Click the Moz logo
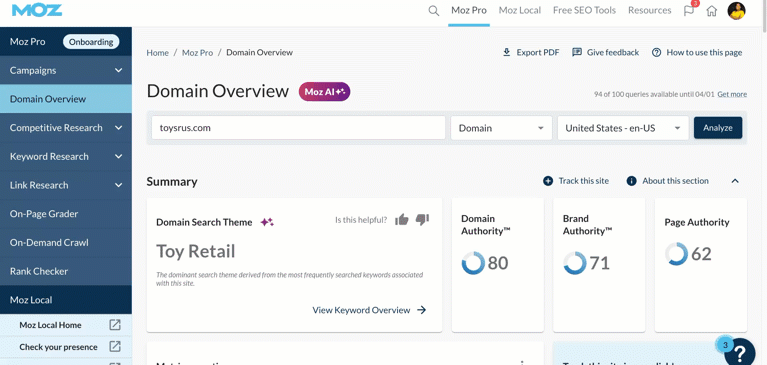This screenshot has width=767, height=365. pos(37,10)
